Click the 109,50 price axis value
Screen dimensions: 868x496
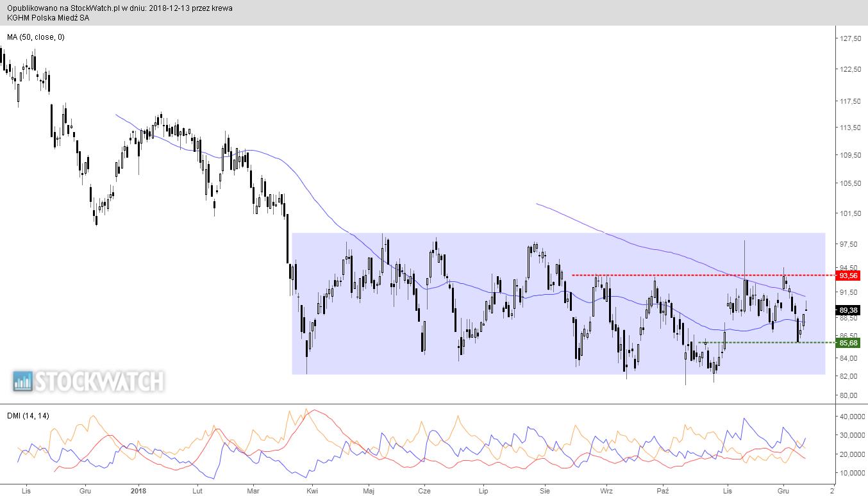click(x=851, y=155)
